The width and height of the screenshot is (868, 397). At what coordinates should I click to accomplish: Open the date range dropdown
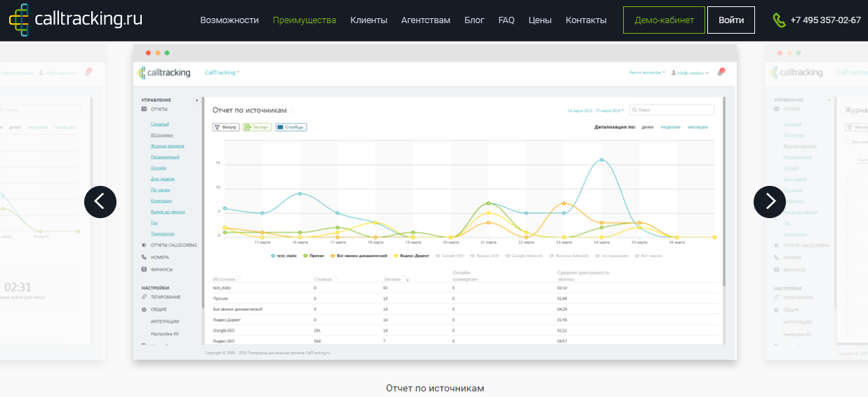(595, 110)
